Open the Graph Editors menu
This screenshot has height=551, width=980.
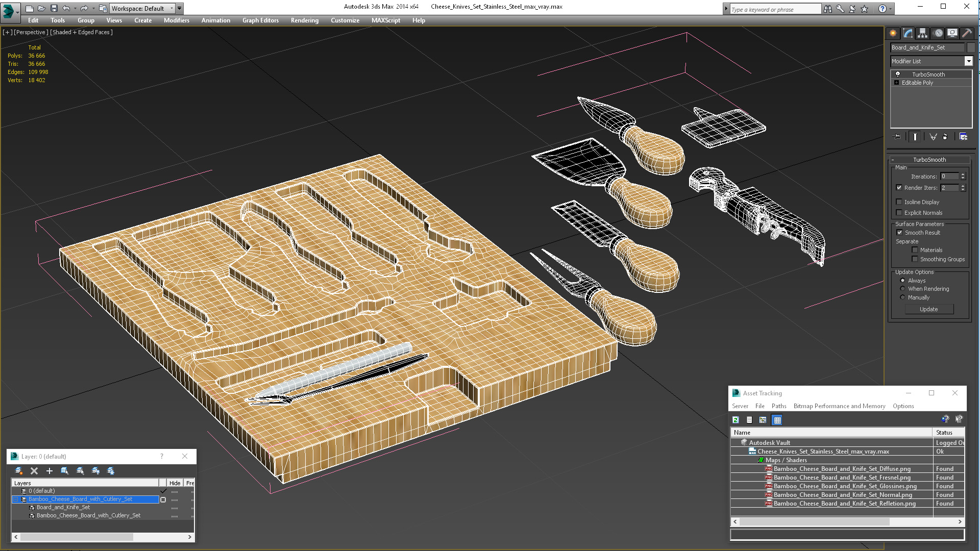(x=260, y=20)
